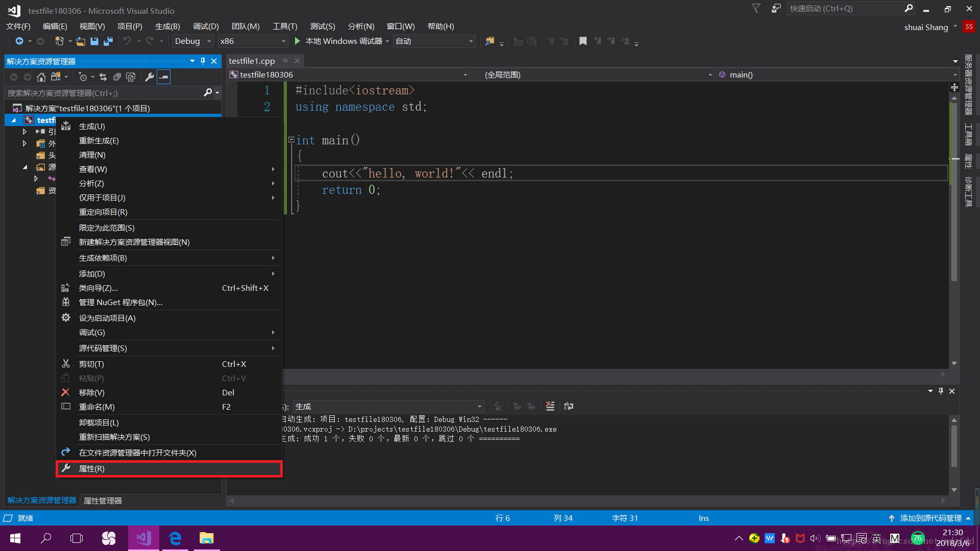Open properties with the wrench icon
This screenshot has width=980, height=551.
click(149, 77)
